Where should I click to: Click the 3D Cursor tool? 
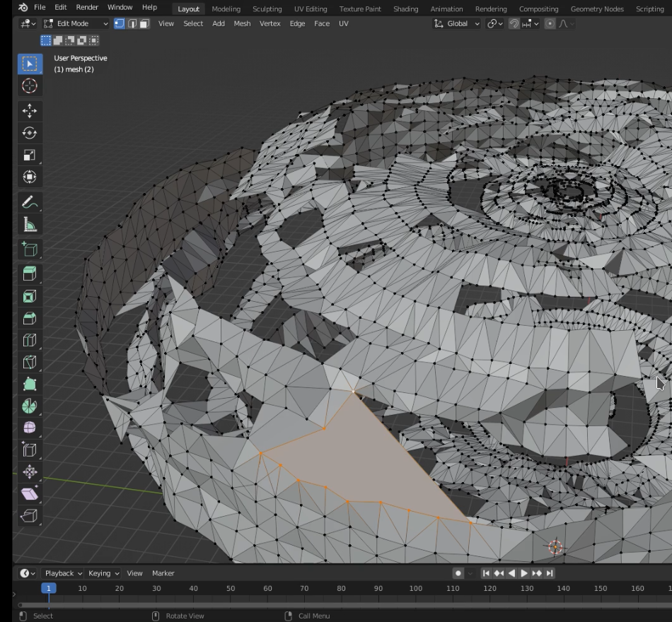pyautogui.click(x=30, y=86)
